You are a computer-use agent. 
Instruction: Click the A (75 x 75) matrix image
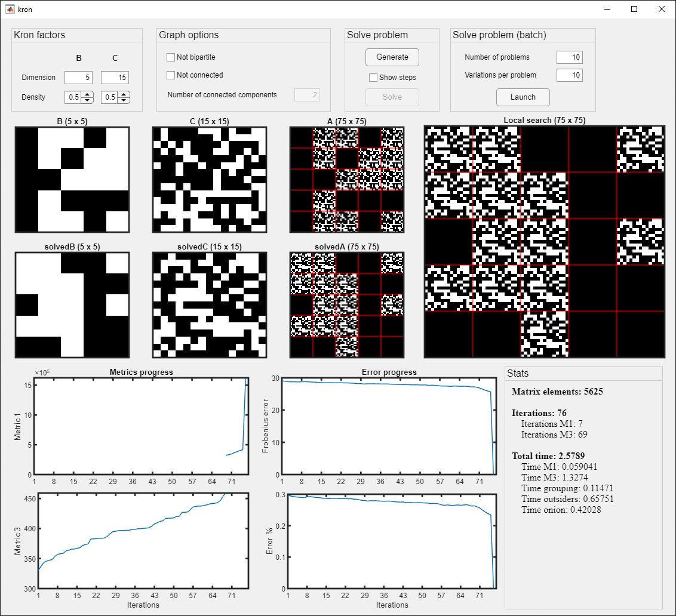(347, 180)
